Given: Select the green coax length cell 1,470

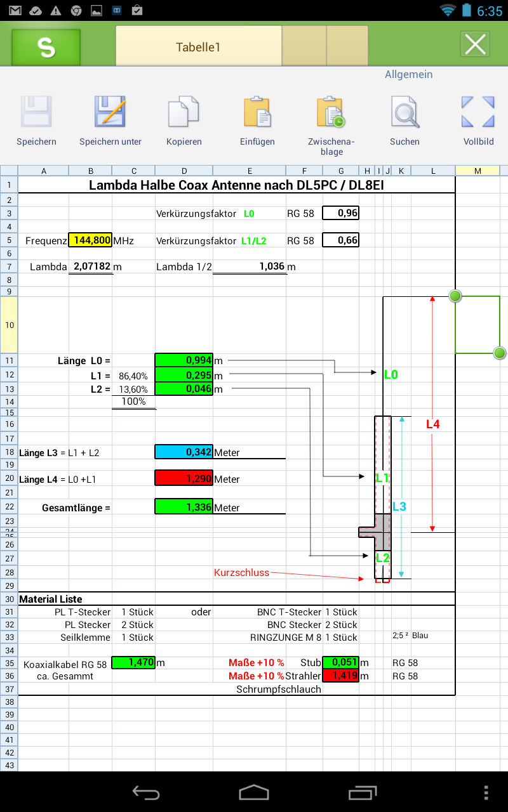Looking at the screenshot, I should (133, 662).
